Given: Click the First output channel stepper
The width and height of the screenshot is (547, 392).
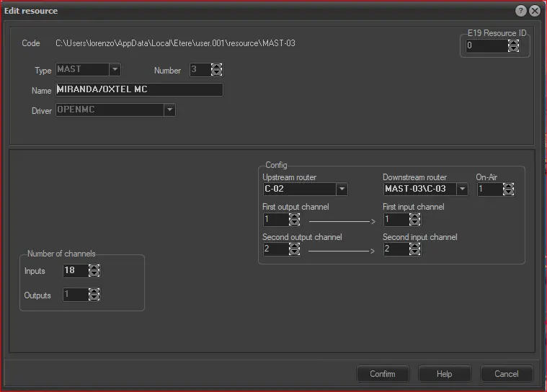Looking at the screenshot, I should (x=294, y=219).
